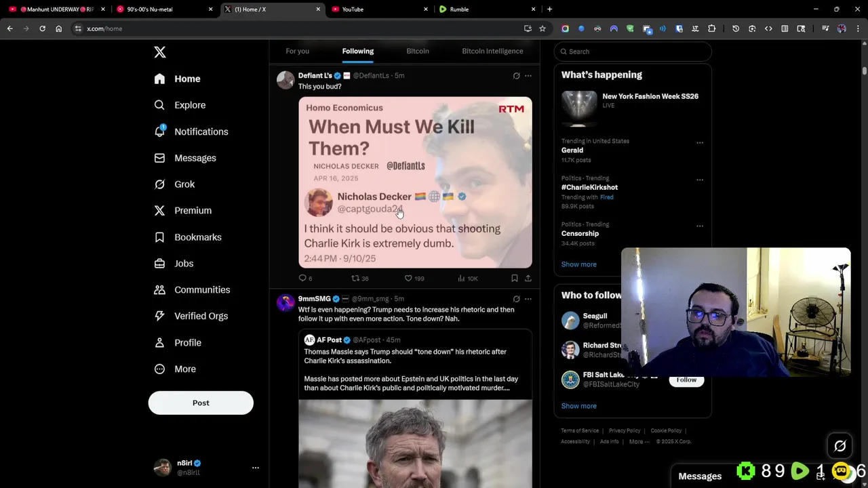Open the Gerald trending topic

click(572, 150)
